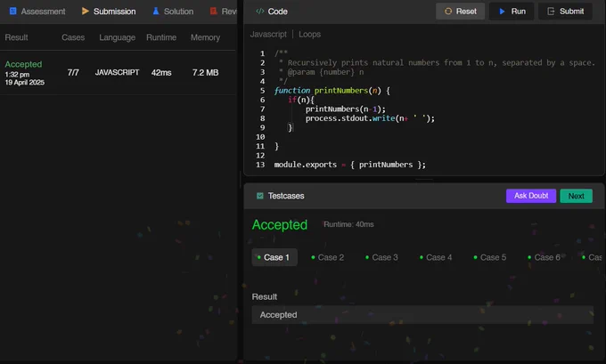Click the 42ms runtime value
Screen dimensions: 606x364
(161, 73)
